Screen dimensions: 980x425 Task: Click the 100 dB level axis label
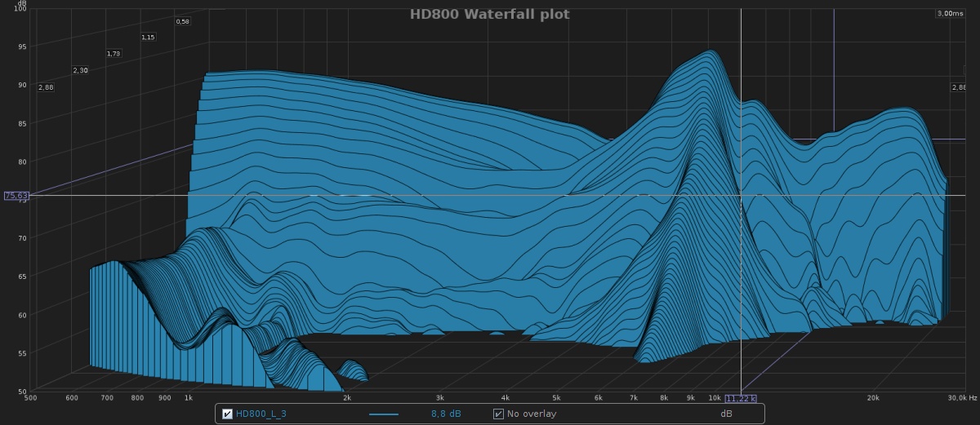[20, 8]
